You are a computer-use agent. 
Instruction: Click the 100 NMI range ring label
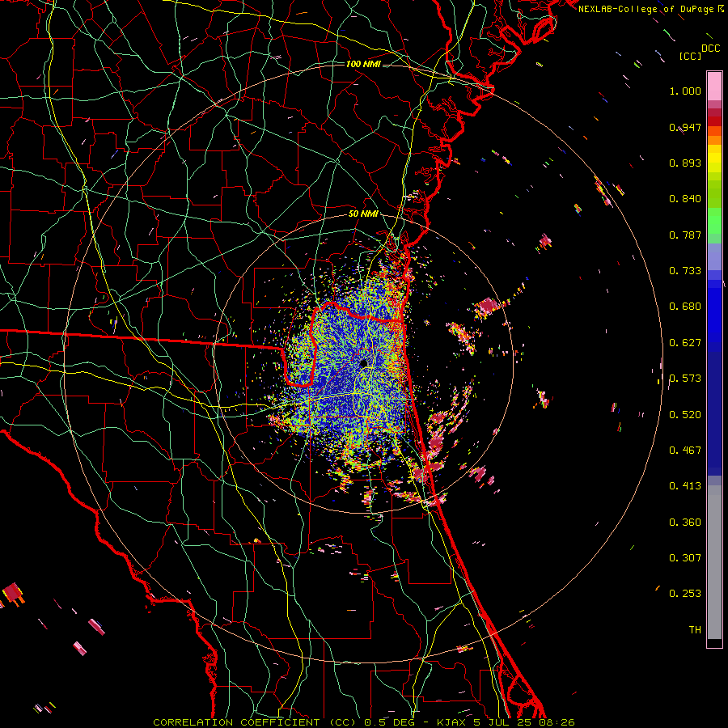tap(363, 64)
